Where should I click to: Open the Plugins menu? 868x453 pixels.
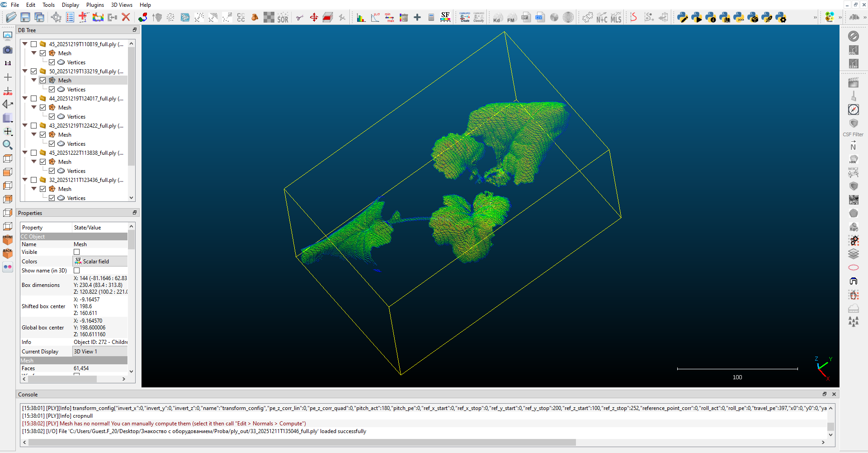point(95,5)
